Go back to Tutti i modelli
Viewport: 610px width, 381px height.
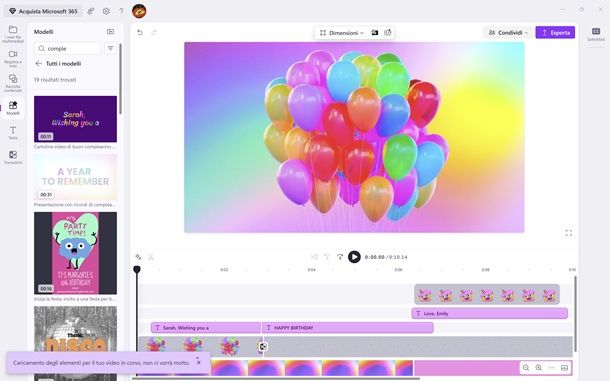(59, 63)
